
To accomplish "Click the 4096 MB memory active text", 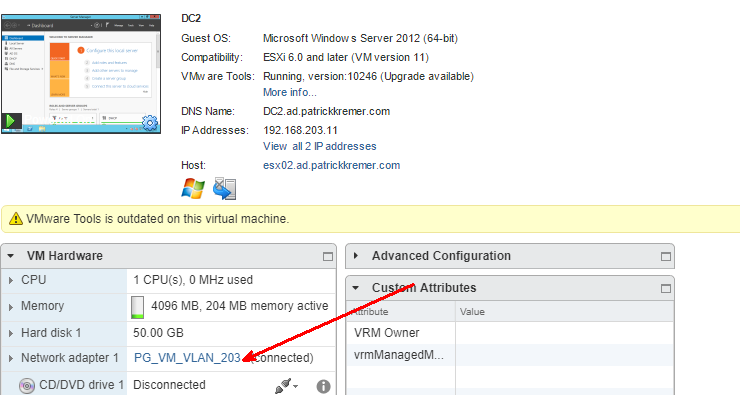I will (x=240, y=306).
